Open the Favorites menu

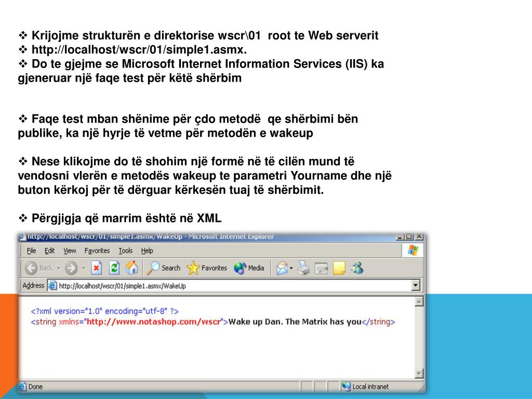point(97,251)
